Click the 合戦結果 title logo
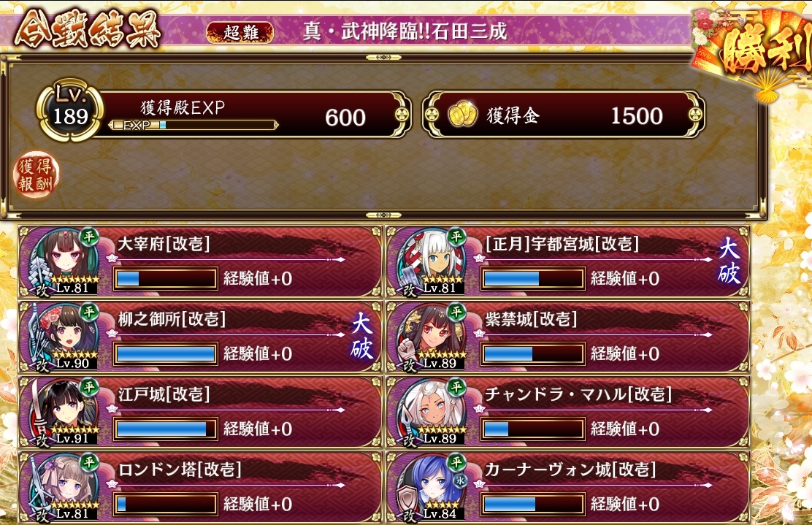 (87, 28)
